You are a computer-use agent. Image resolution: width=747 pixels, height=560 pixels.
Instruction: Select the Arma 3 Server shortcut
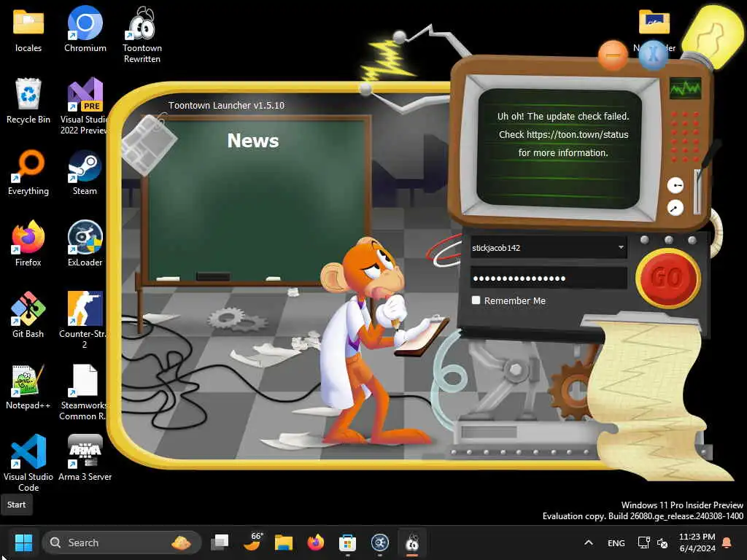tap(85, 458)
